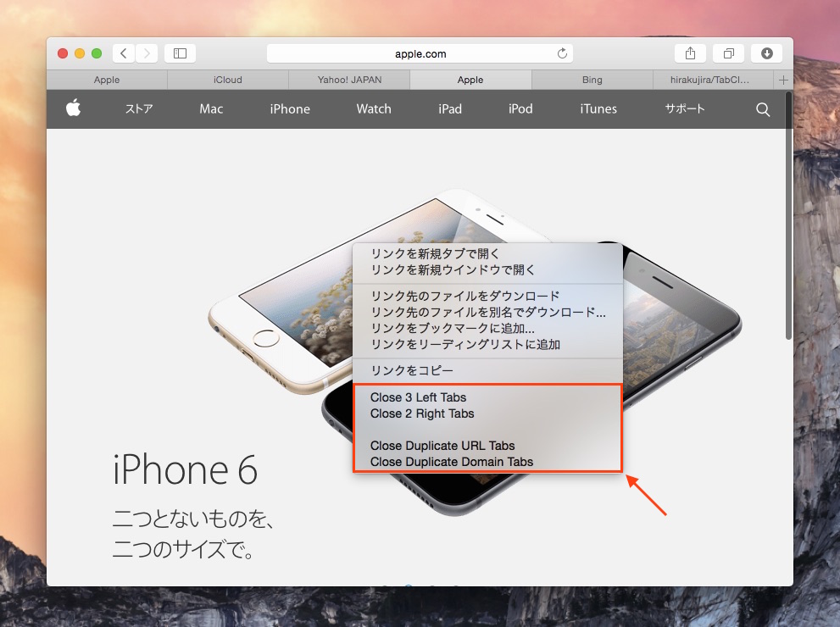Open the Mac link in the nav bar

211,108
